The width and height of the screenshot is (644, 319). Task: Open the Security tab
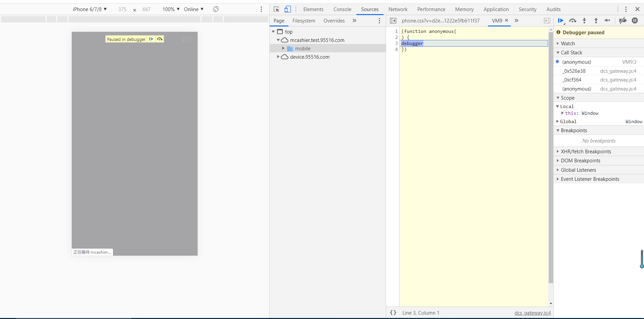(527, 9)
